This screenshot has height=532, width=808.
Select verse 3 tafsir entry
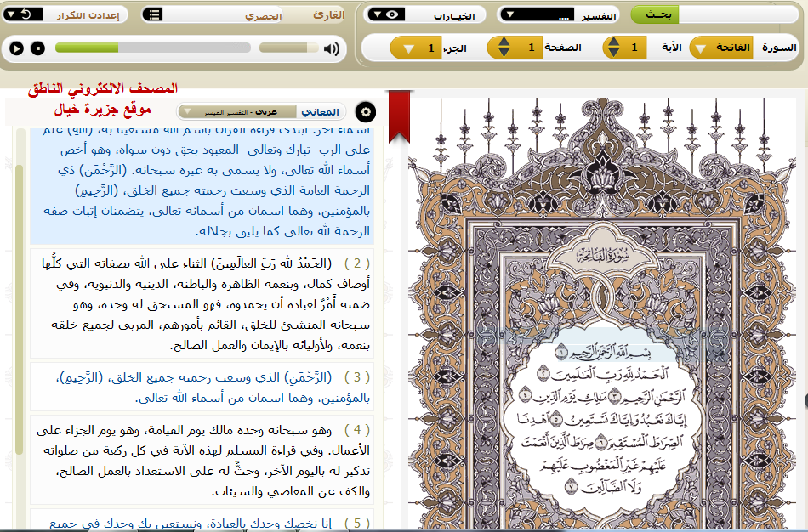coord(202,387)
